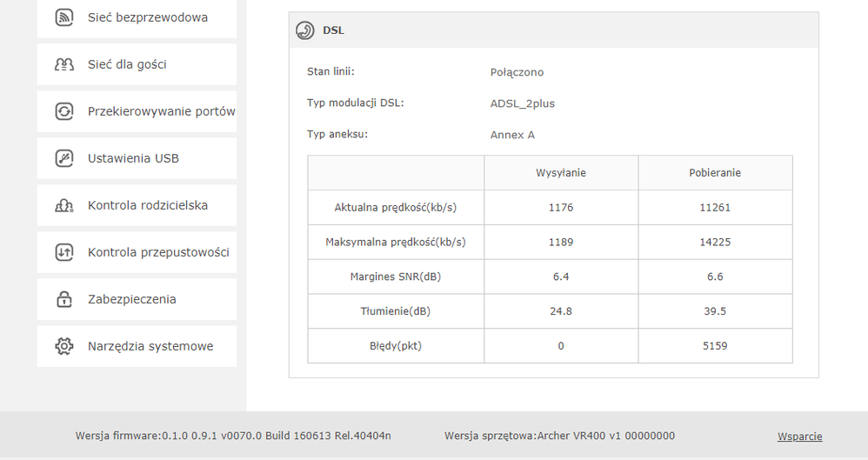Click the port forwarding icon
Viewport: 868px width, 460px height.
click(63, 111)
